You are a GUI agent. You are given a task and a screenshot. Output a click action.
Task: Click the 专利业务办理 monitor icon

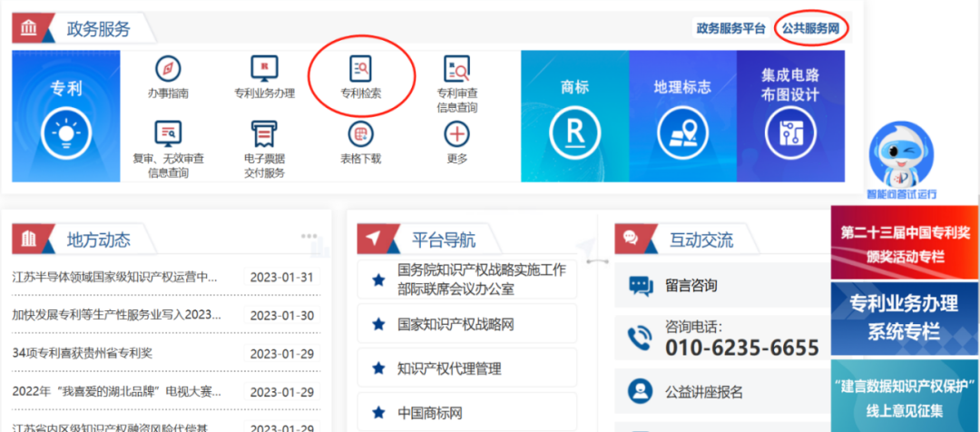[264, 69]
